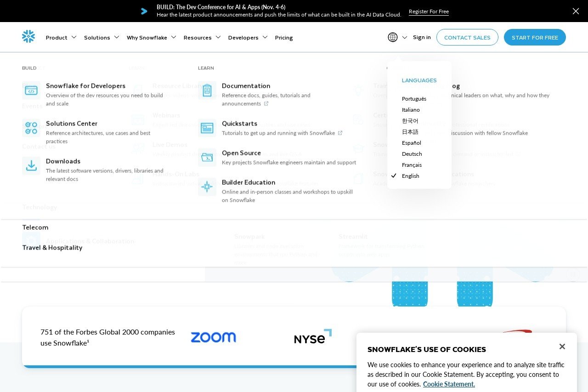
Task: Select Português language
Action: [x=414, y=99]
